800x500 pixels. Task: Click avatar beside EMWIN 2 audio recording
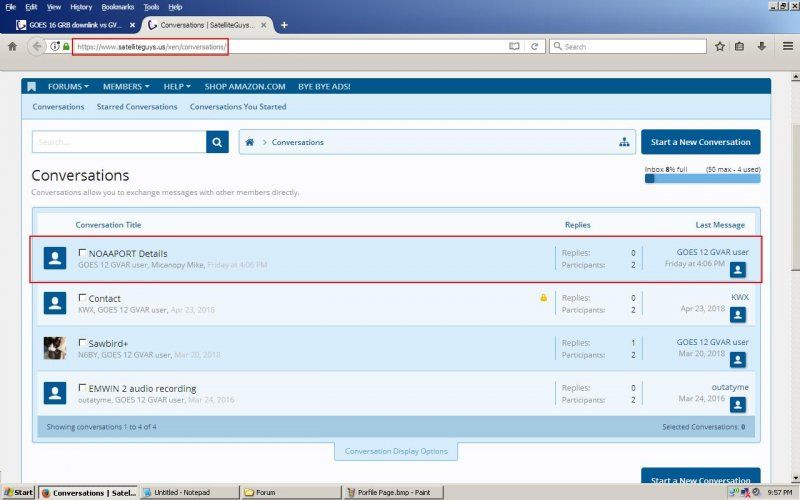(55, 393)
